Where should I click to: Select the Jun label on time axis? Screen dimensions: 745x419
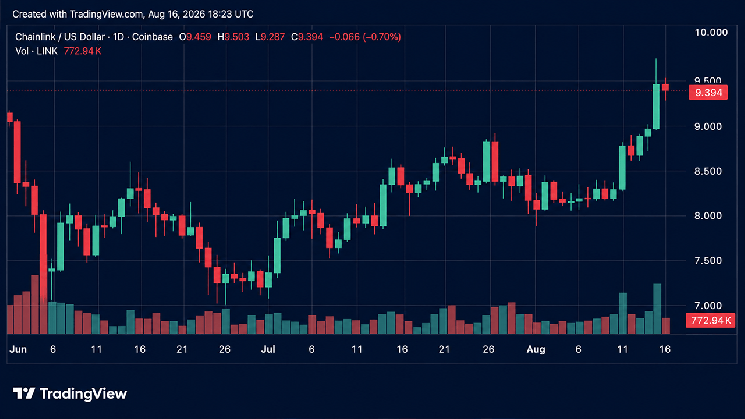(18, 349)
